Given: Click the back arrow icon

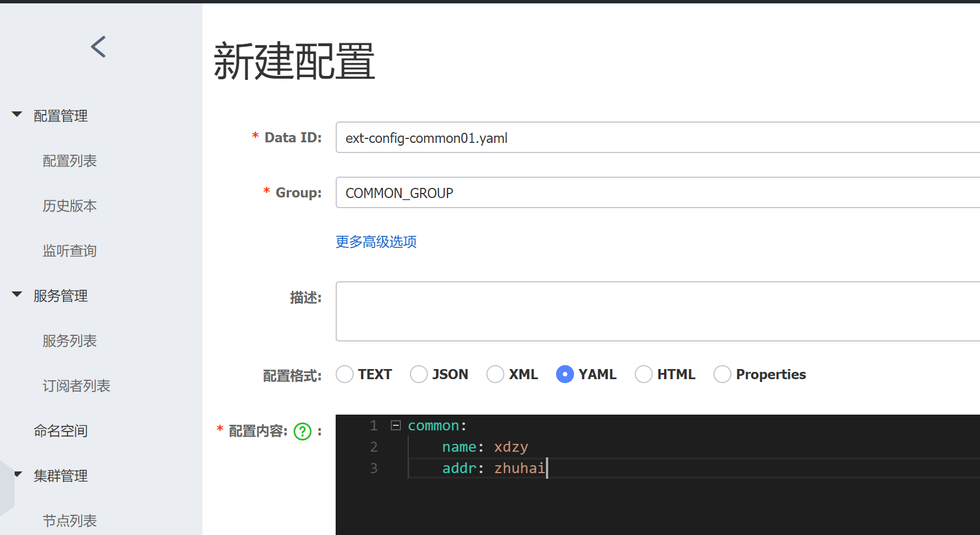Looking at the screenshot, I should [x=98, y=47].
